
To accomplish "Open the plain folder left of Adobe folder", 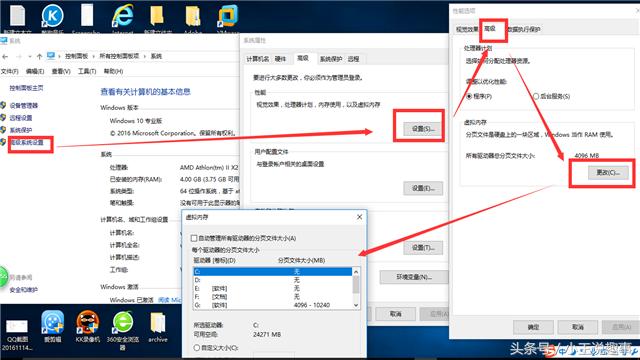I will coord(158,16).
